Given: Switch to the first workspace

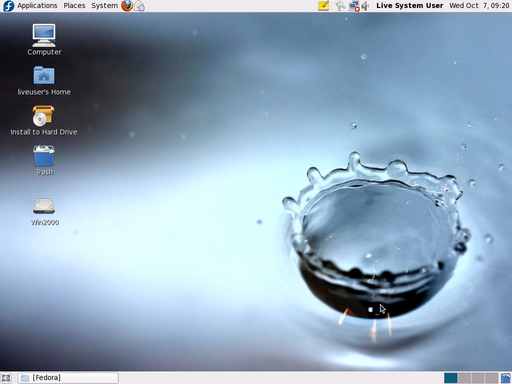Looking at the screenshot, I should coord(451,378).
